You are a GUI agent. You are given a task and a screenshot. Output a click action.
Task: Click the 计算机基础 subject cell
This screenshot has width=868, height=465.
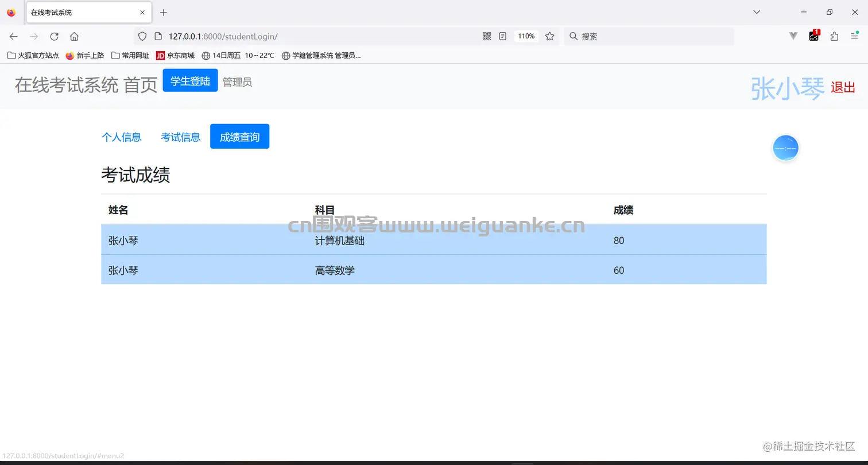coord(340,241)
